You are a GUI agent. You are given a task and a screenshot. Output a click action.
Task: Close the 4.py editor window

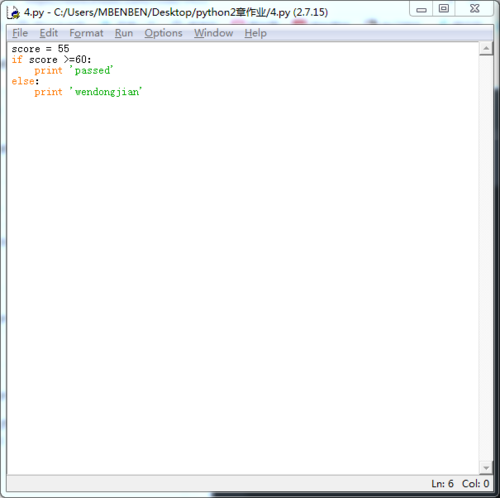(x=474, y=9)
